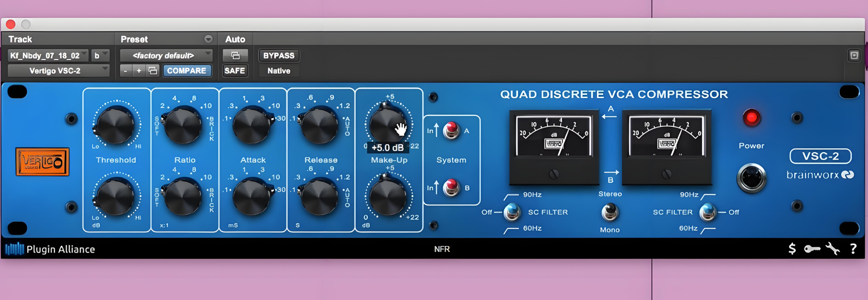Open the automation enable window icon
The width and height of the screenshot is (868, 300).
[x=235, y=56]
